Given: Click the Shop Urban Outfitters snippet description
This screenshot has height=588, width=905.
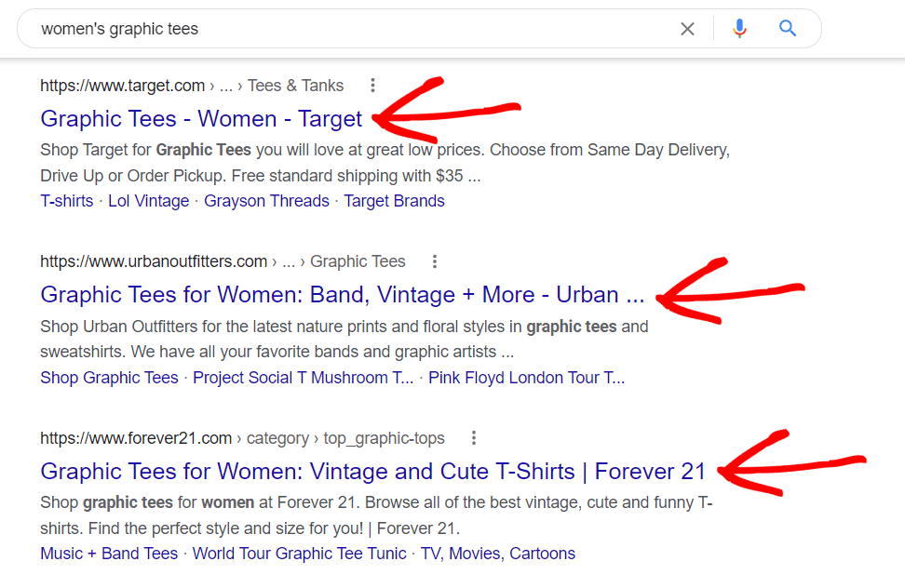Looking at the screenshot, I should [344, 339].
